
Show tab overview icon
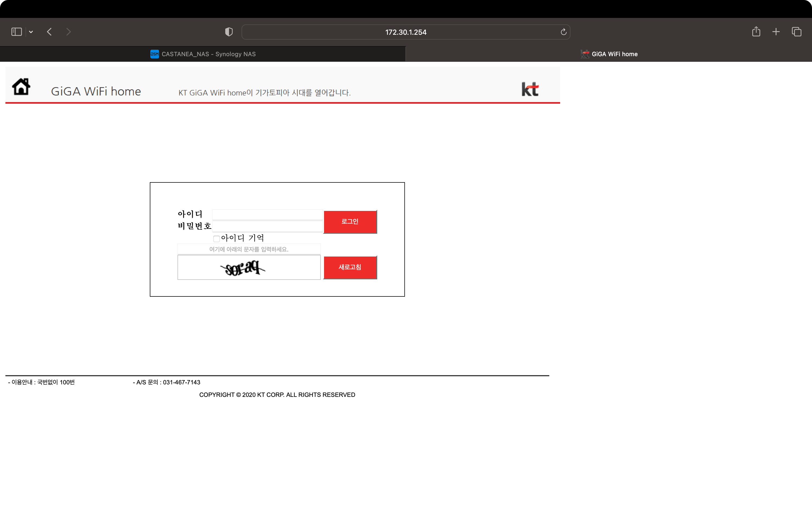point(796,32)
